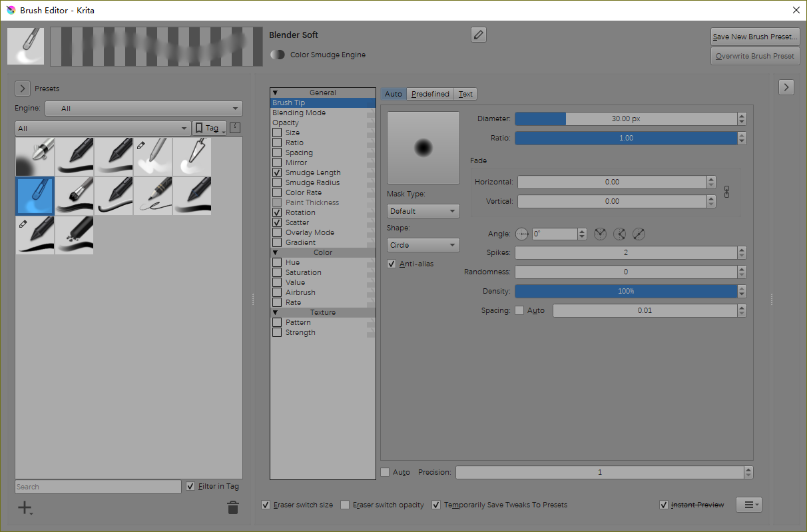Click the plus icon below preset search
The image size is (807, 532).
tap(25, 508)
